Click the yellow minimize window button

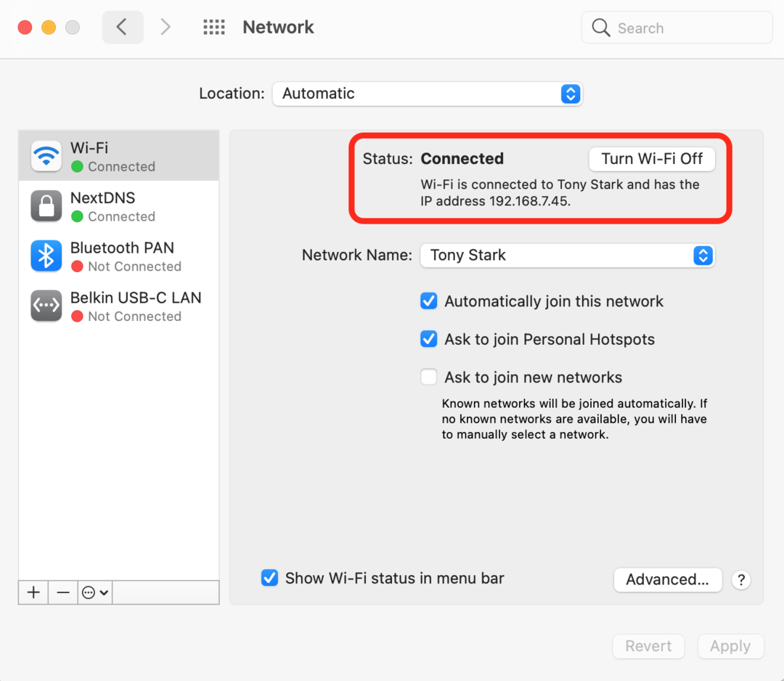pyautogui.click(x=49, y=27)
